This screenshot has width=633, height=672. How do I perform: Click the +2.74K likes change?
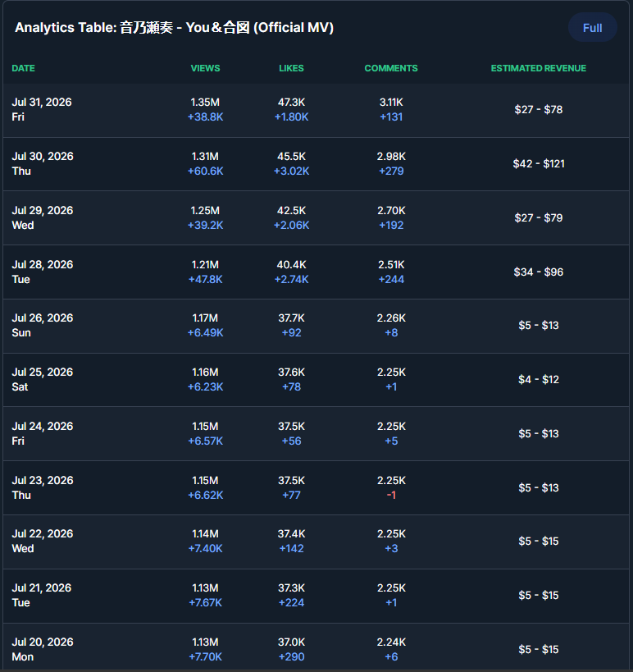pyautogui.click(x=291, y=280)
